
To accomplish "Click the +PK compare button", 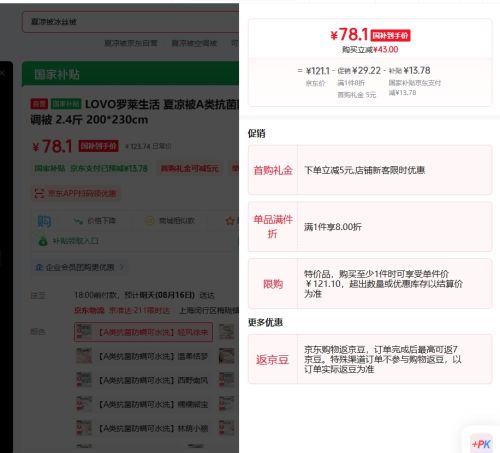I will 481,444.
